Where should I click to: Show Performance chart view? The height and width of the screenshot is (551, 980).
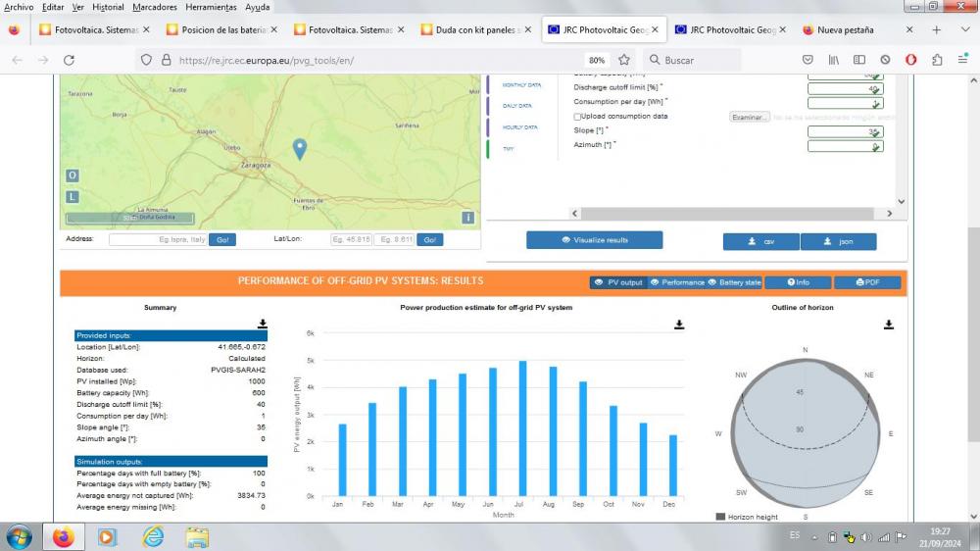point(677,282)
